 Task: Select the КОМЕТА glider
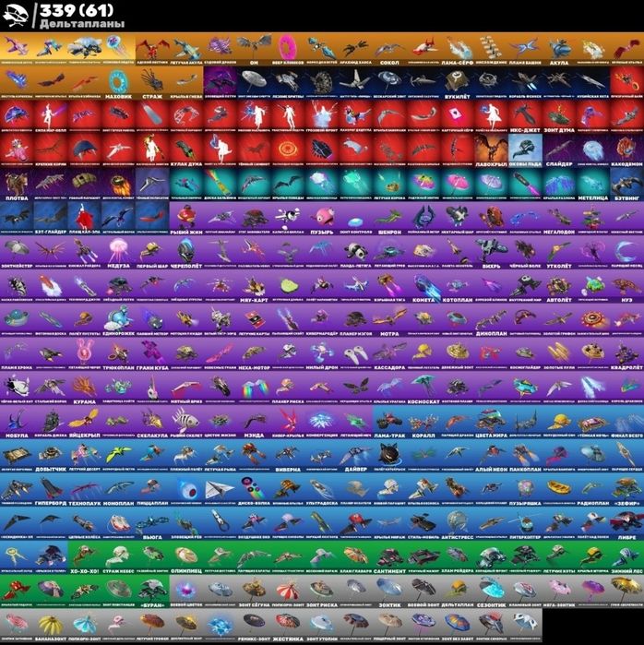point(423,286)
